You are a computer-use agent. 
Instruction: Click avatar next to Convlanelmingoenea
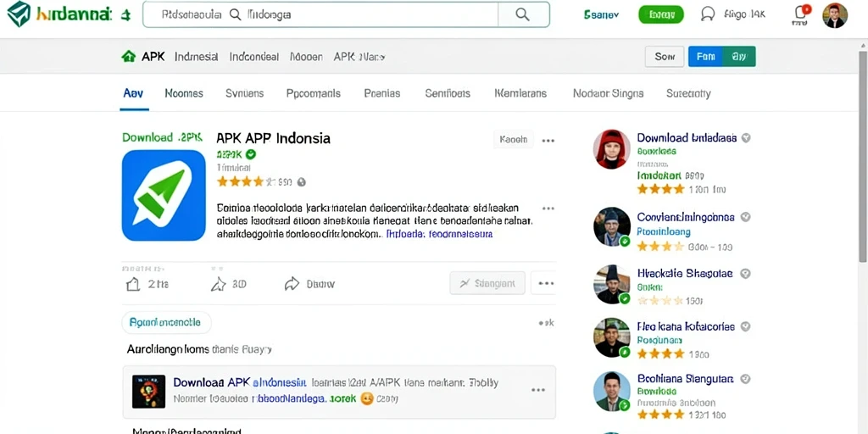click(612, 227)
